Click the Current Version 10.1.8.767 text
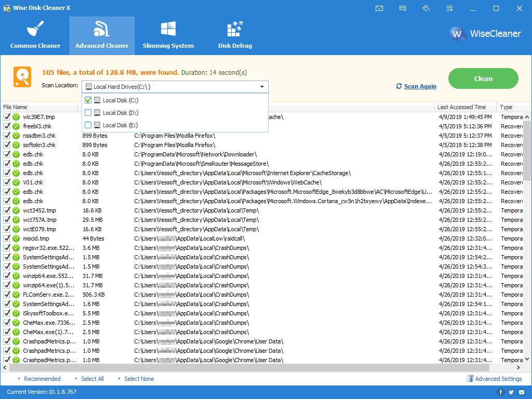Screen dimensions: 532x399 click(x=42, y=392)
